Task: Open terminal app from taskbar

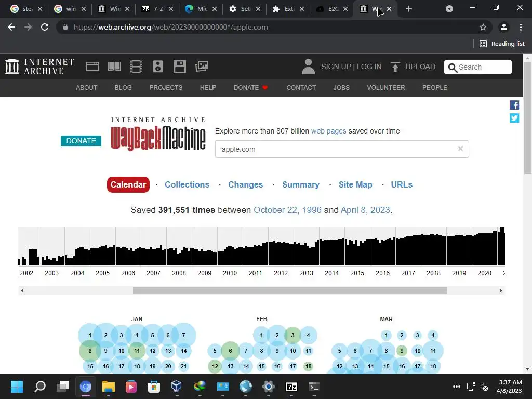Action: [x=314, y=387]
